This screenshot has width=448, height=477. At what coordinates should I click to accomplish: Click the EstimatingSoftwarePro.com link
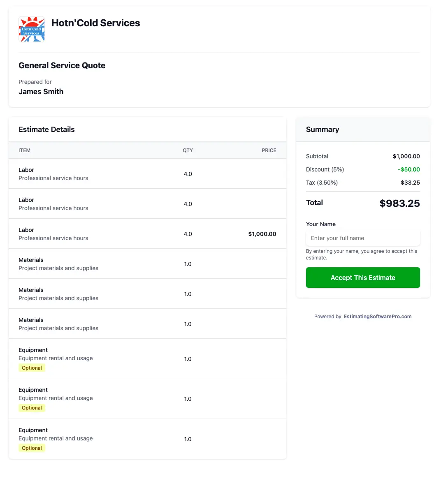point(377,317)
